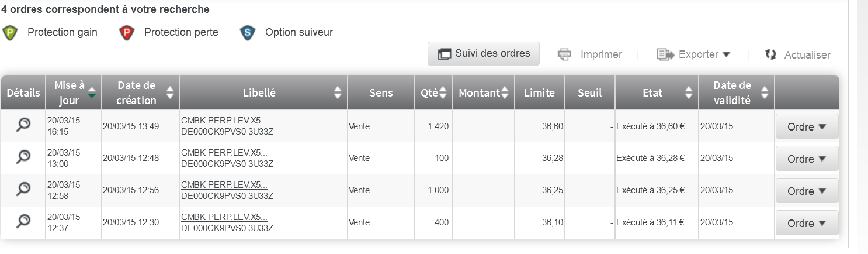Click the red Protection perte shield icon

click(x=127, y=33)
